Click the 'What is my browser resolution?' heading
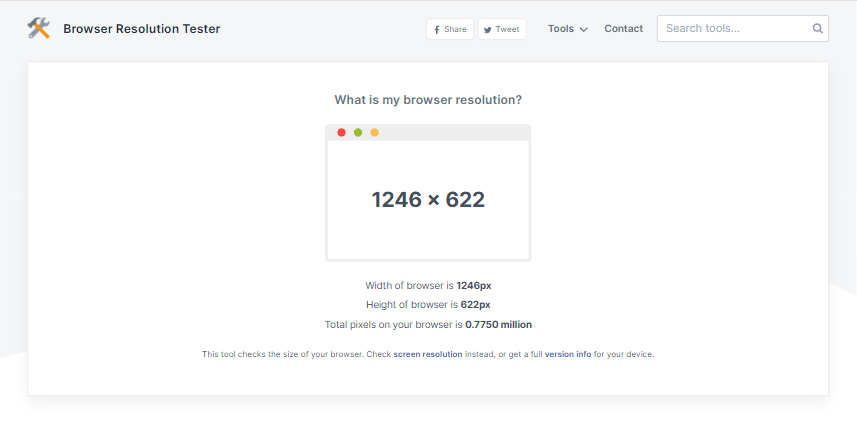Image resolution: width=857 pixels, height=429 pixels. pos(428,100)
